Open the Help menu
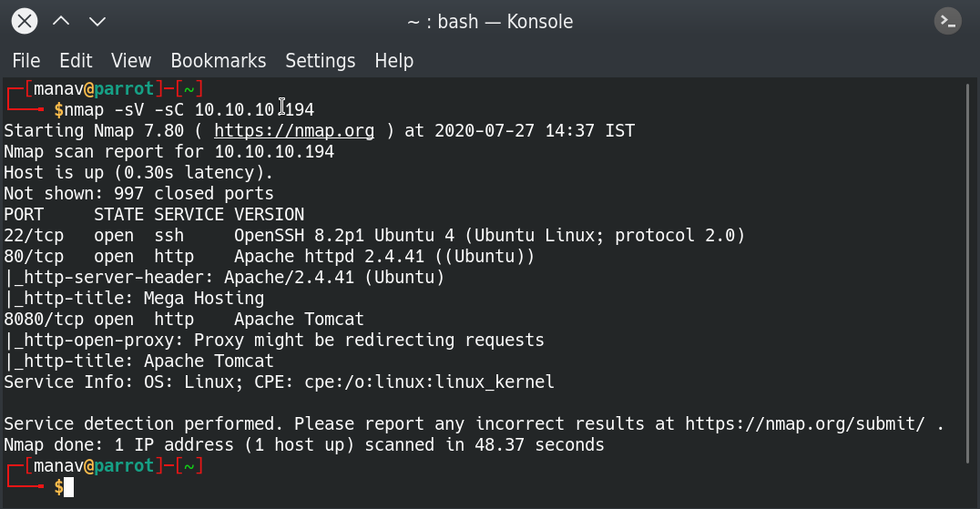The image size is (980, 509). (x=393, y=61)
